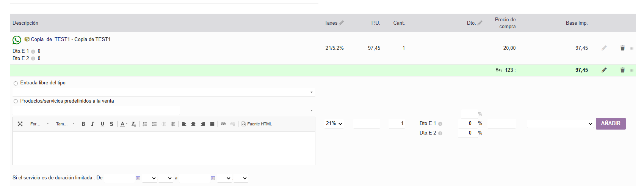The height and width of the screenshot is (190, 644).
Task: Delete the subtotal 123 line
Action: 622,70
